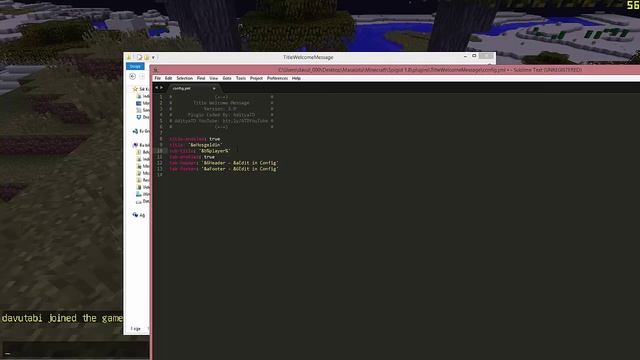Click the davutabi joined the game message
640x360 pixels.
tap(62, 318)
